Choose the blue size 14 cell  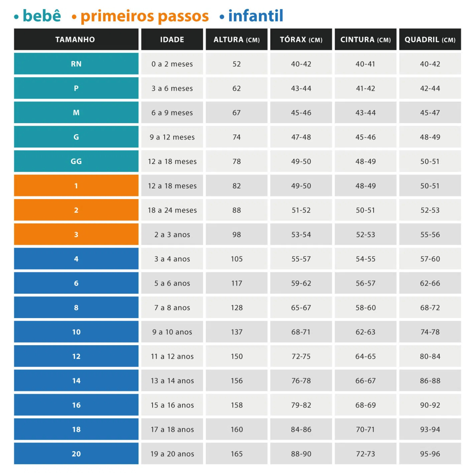click(x=76, y=381)
